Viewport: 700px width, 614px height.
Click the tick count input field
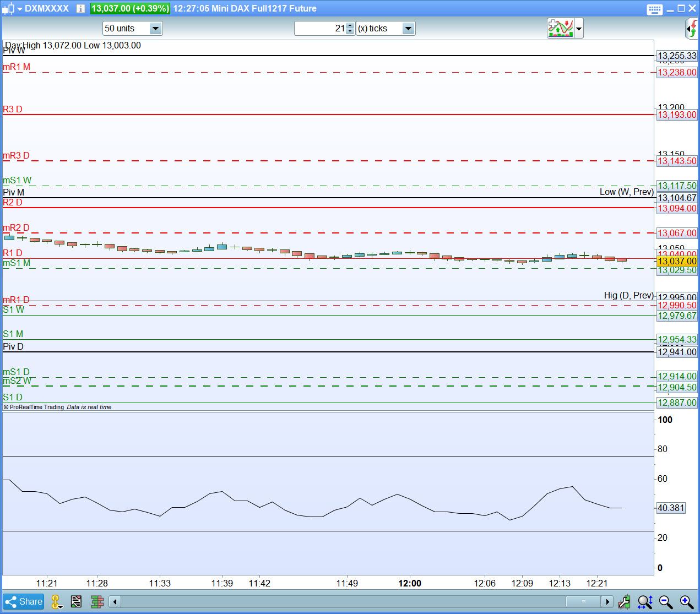coord(319,29)
